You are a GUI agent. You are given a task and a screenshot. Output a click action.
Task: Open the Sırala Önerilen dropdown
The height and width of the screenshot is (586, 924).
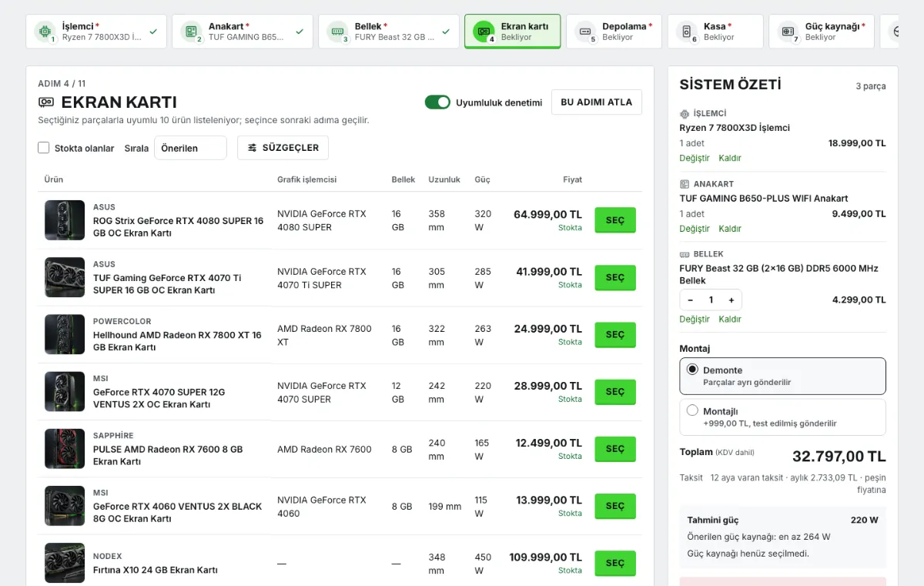click(x=190, y=148)
